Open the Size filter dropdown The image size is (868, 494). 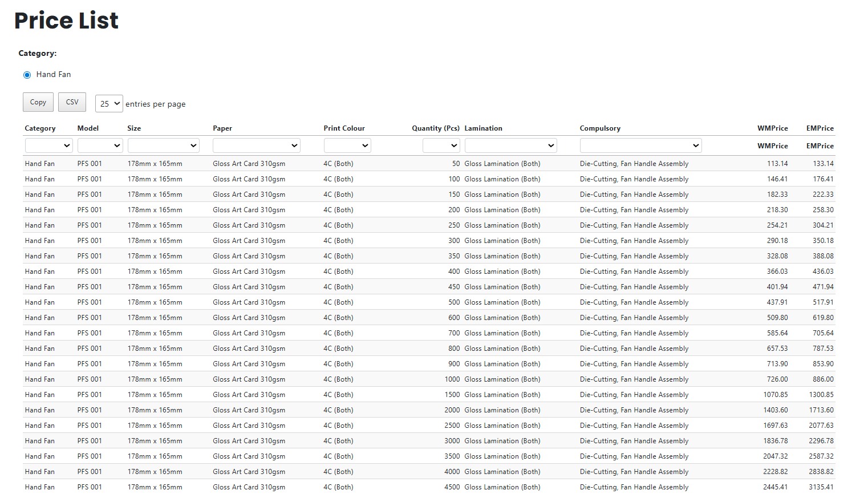(163, 146)
